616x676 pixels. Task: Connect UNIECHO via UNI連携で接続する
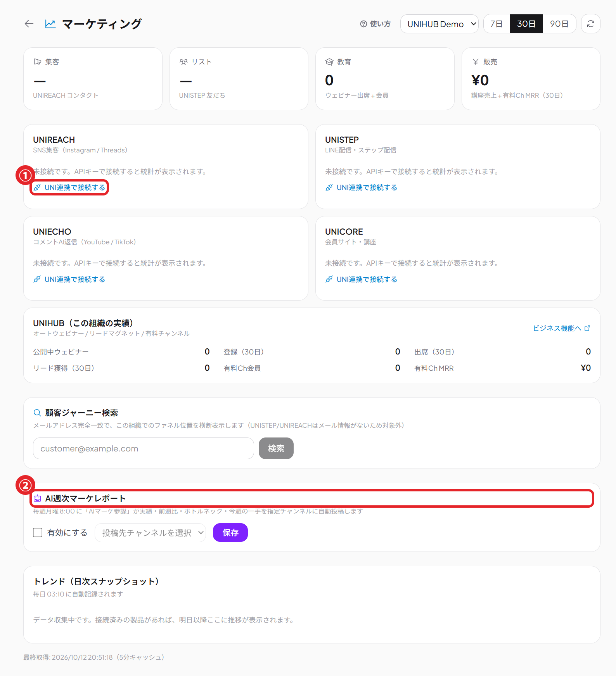point(69,279)
